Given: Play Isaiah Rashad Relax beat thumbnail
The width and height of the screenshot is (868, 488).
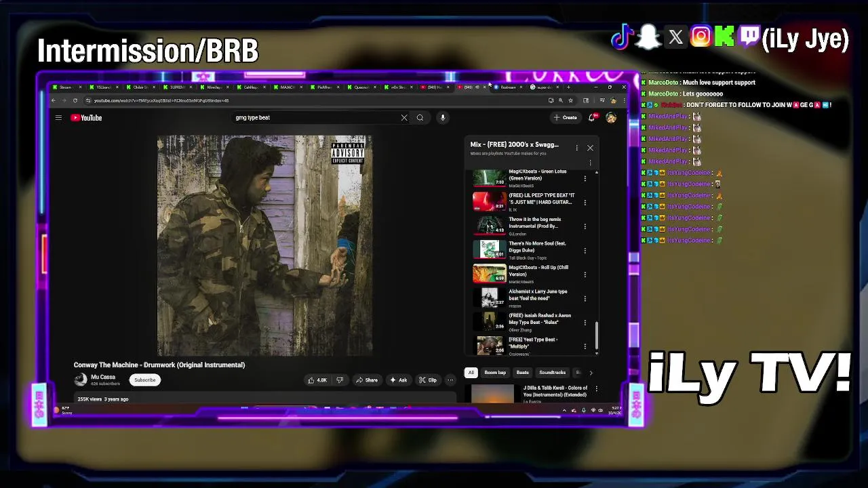Looking at the screenshot, I should point(490,323).
